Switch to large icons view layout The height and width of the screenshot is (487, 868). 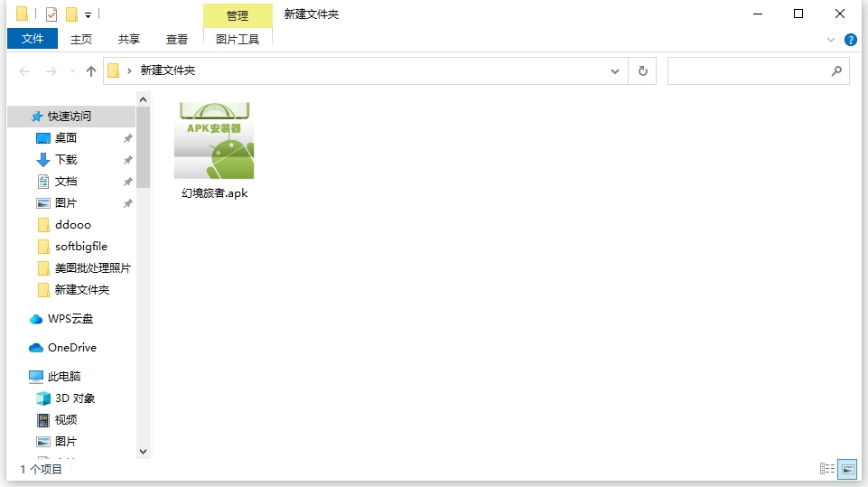click(x=847, y=469)
